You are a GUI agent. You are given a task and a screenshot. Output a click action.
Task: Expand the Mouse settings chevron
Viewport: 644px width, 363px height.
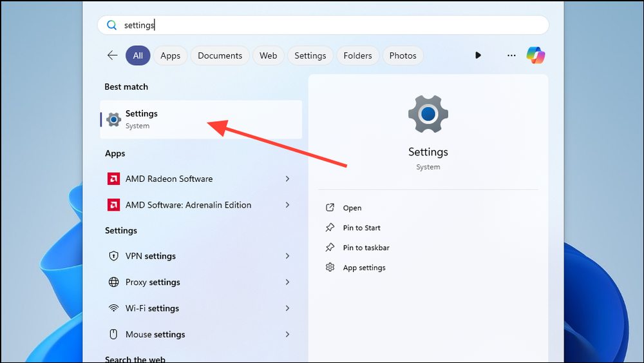coord(287,334)
